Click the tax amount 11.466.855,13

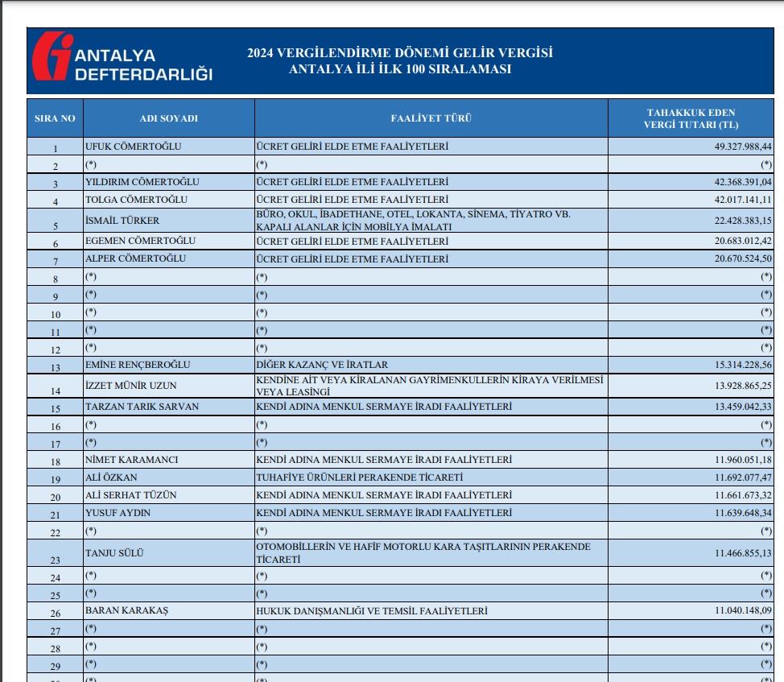click(x=742, y=553)
